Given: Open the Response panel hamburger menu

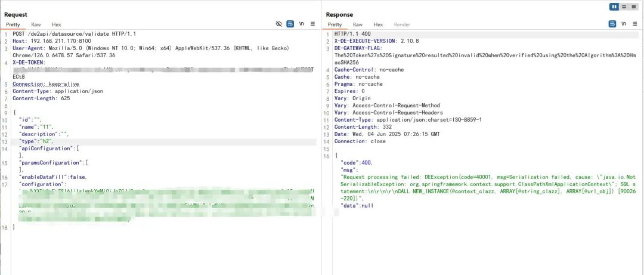Looking at the screenshot, I should click(x=635, y=24).
